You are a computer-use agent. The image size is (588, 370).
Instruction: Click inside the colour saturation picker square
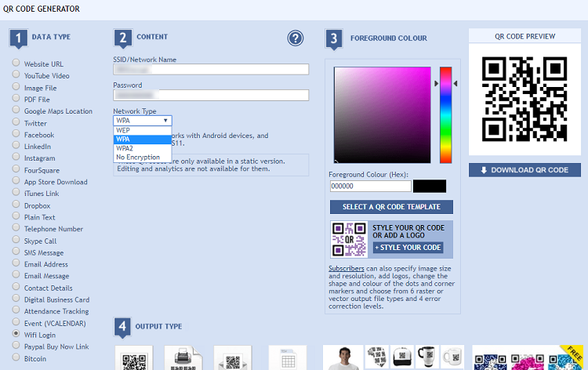click(x=382, y=114)
